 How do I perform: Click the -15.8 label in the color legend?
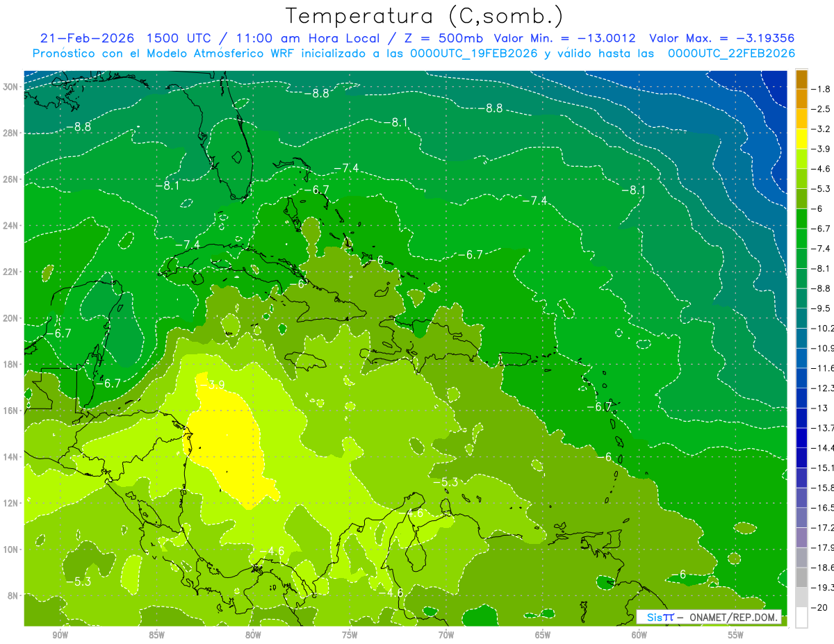(824, 488)
